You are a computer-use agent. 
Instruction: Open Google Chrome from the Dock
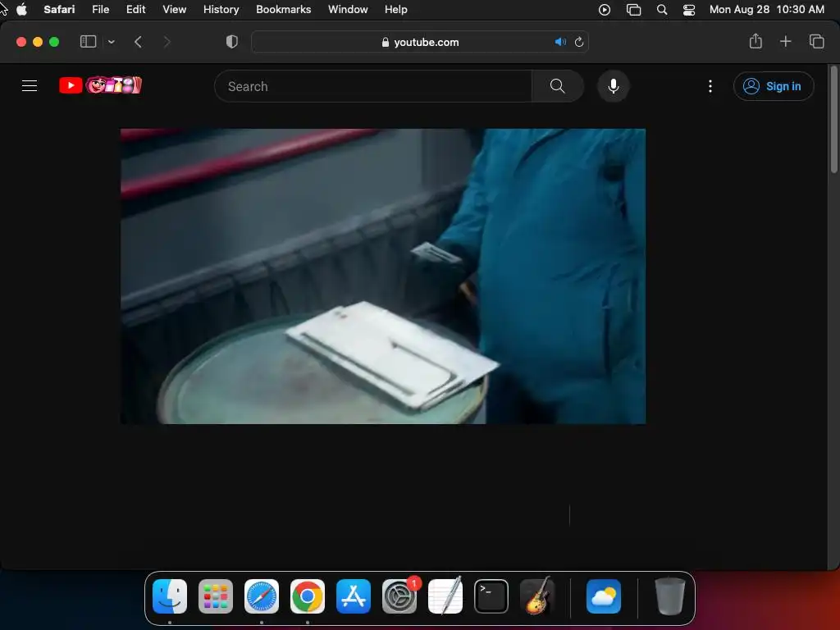tap(308, 596)
